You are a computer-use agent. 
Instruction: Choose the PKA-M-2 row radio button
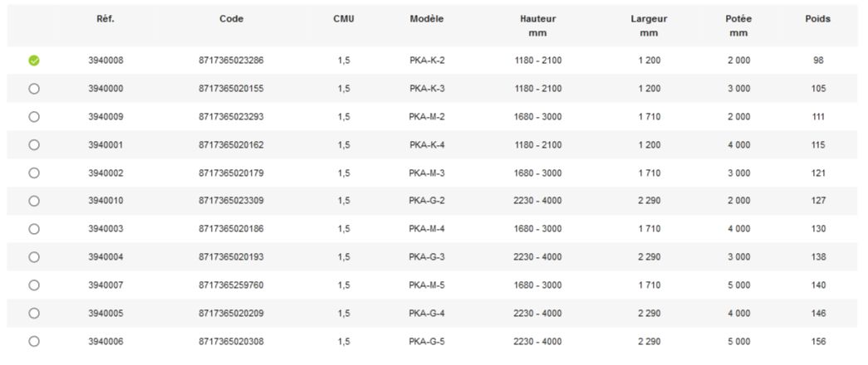click(34, 117)
